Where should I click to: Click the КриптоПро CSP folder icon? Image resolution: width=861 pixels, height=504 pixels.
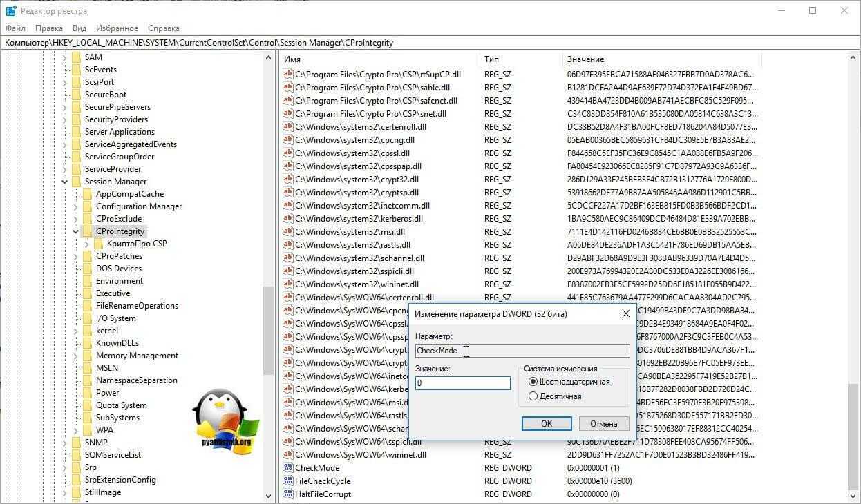click(x=98, y=244)
